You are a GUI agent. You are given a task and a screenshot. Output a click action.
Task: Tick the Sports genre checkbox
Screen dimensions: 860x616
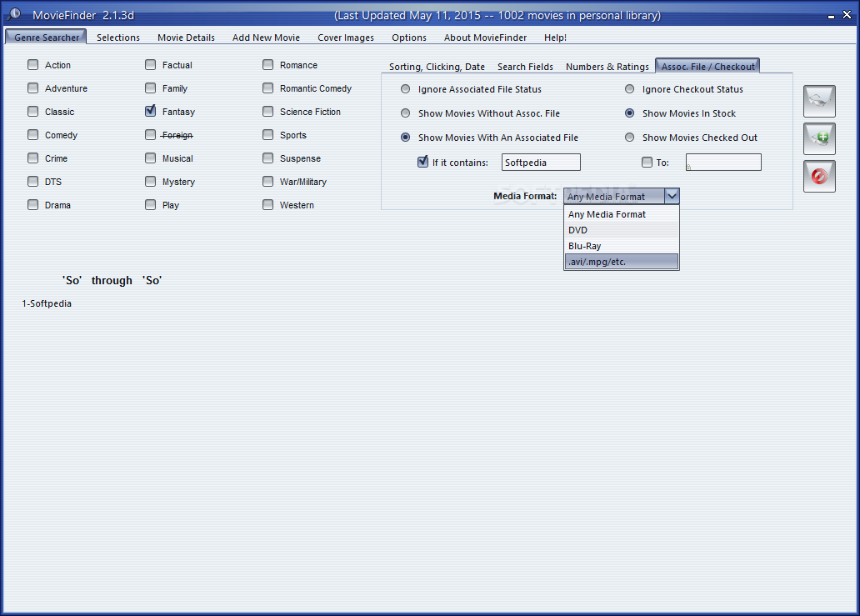(x=267, y=135)
